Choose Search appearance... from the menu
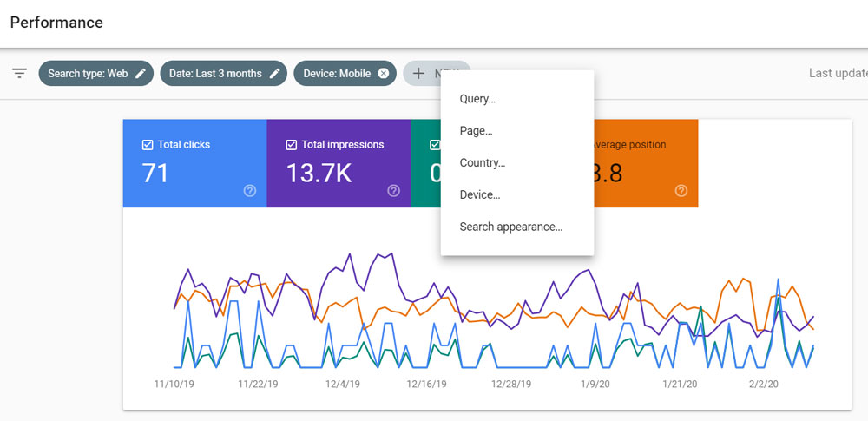This screenshot has height=421, width=868. (x=517, y=227)
